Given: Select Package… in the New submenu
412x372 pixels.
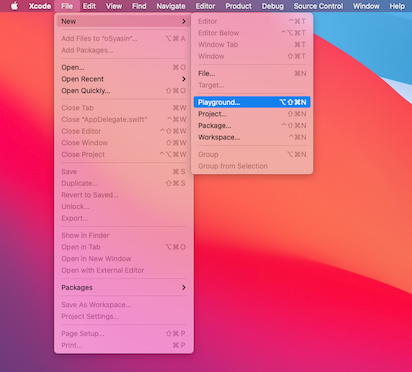Looking at the screenshot, I should [x=252, y=126].
